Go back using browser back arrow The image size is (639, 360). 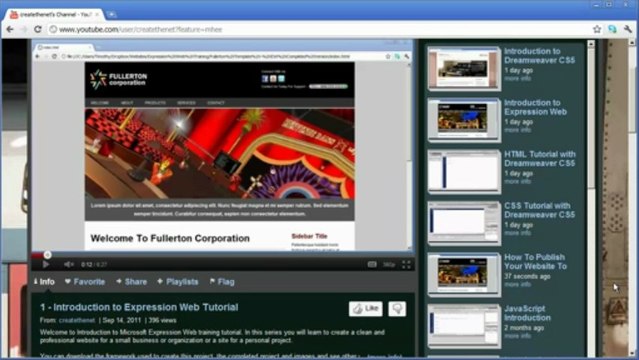click(10, 29)
